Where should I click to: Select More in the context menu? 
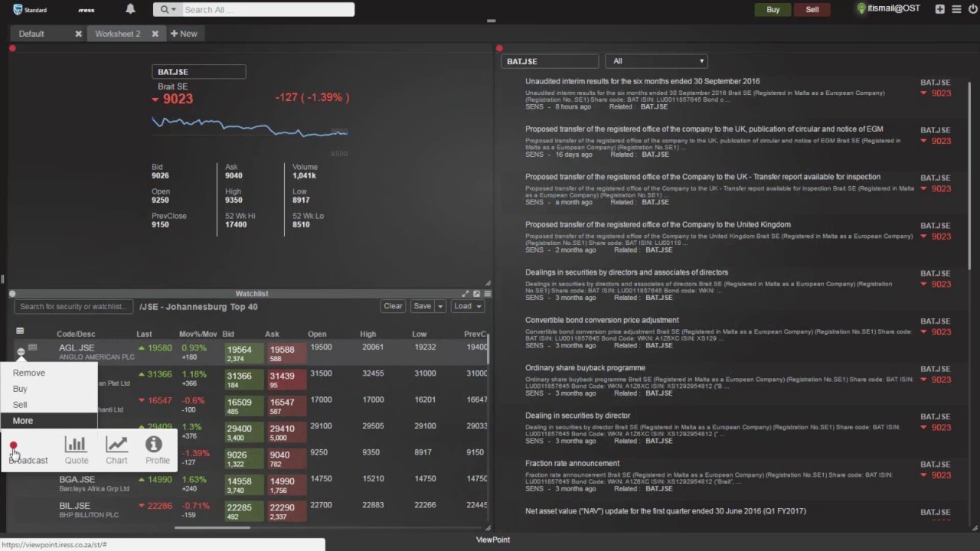click(x=49, y=421)
